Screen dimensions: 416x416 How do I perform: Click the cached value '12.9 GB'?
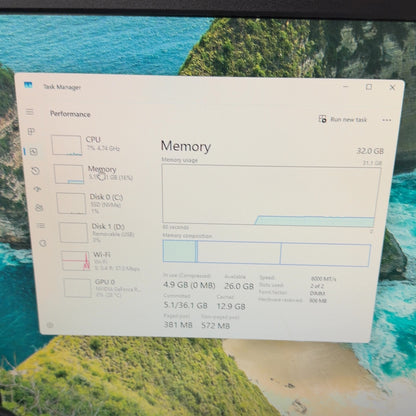pos(231,306)
